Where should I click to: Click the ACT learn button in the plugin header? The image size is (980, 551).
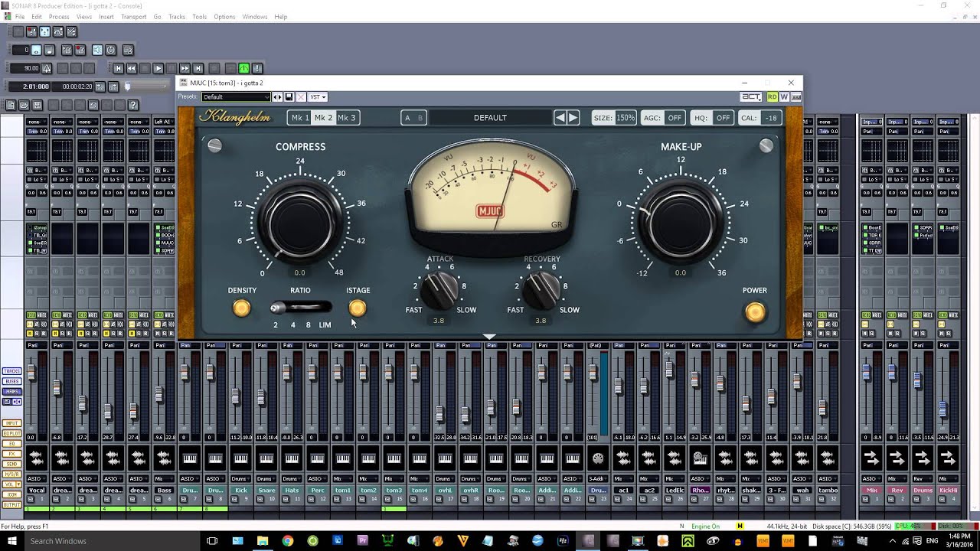pyautogui.click(x=750, y=97)
